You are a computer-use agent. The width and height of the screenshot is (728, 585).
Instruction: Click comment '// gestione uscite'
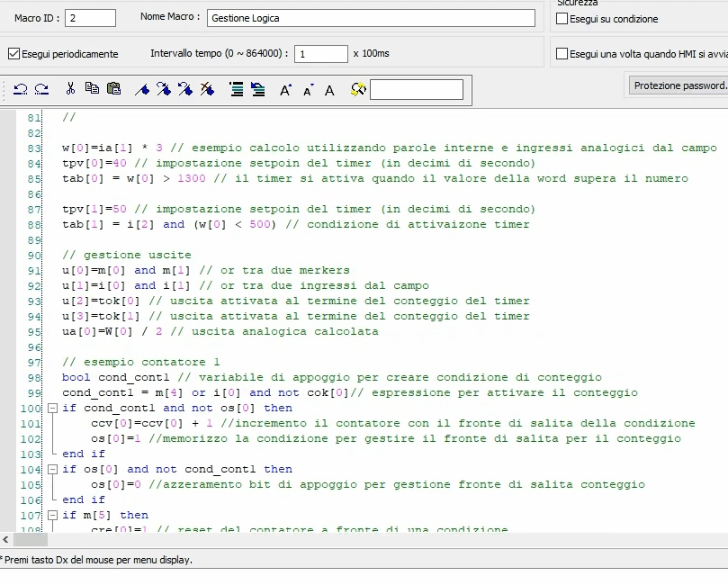pyautogui.click(x=127, y=256)
